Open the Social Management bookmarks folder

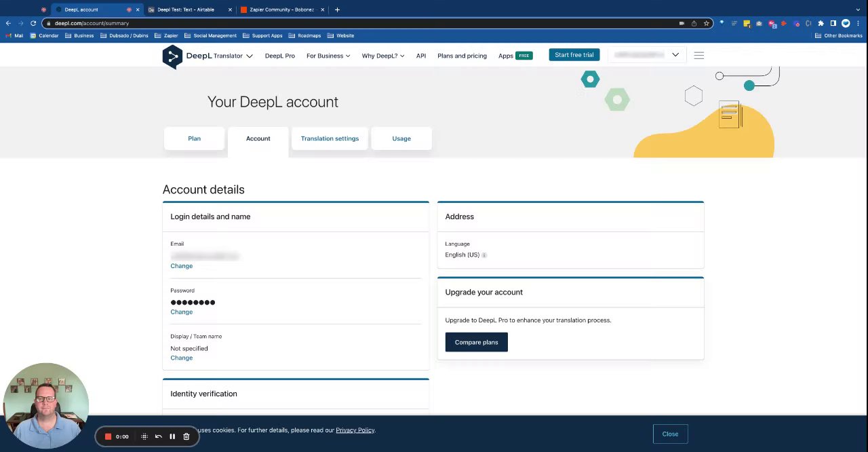click(211, 35)
